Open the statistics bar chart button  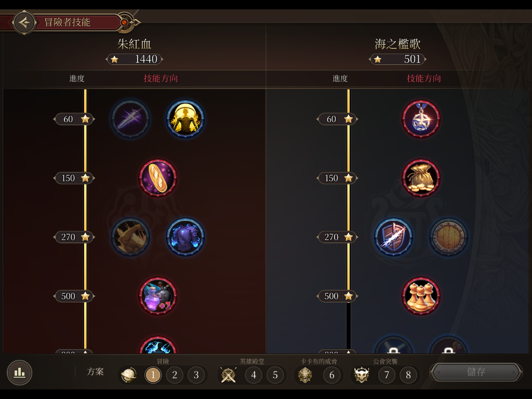pos(19,373)
